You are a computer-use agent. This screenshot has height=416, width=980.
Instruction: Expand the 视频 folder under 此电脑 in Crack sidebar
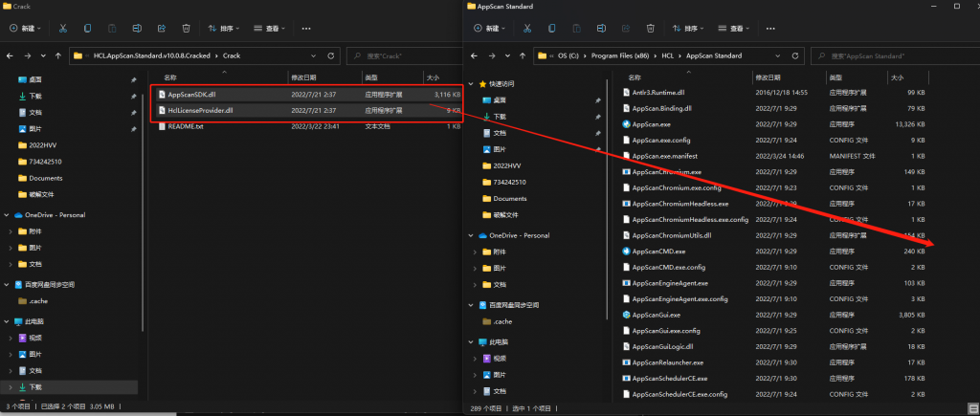pos(11,339)
